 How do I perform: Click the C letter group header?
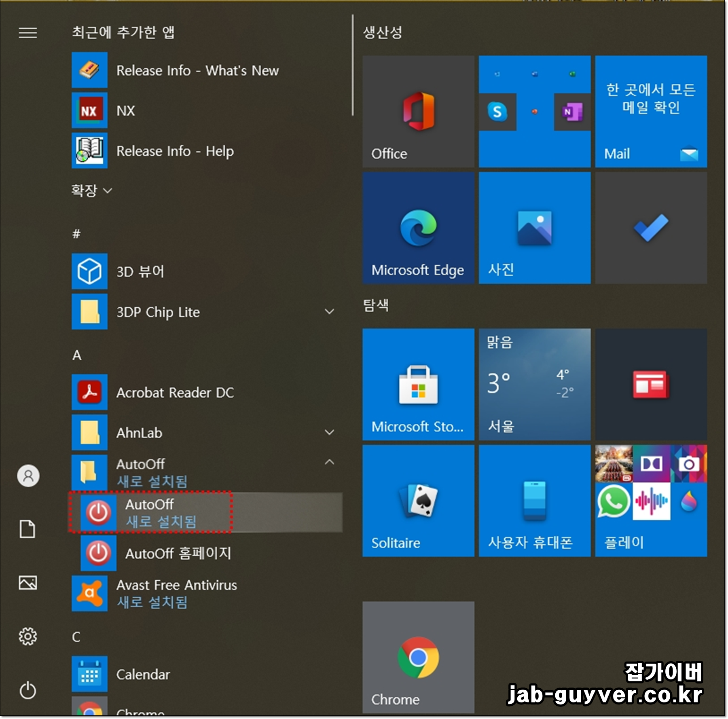coord(76,637)
